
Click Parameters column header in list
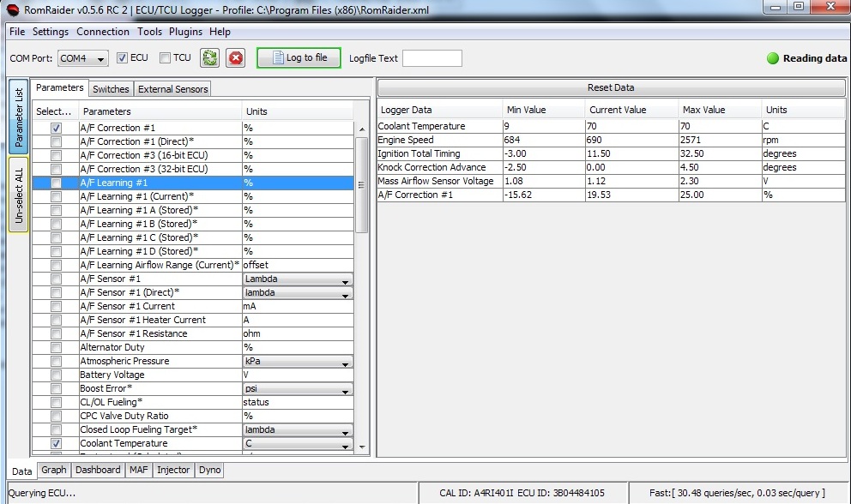160,111
